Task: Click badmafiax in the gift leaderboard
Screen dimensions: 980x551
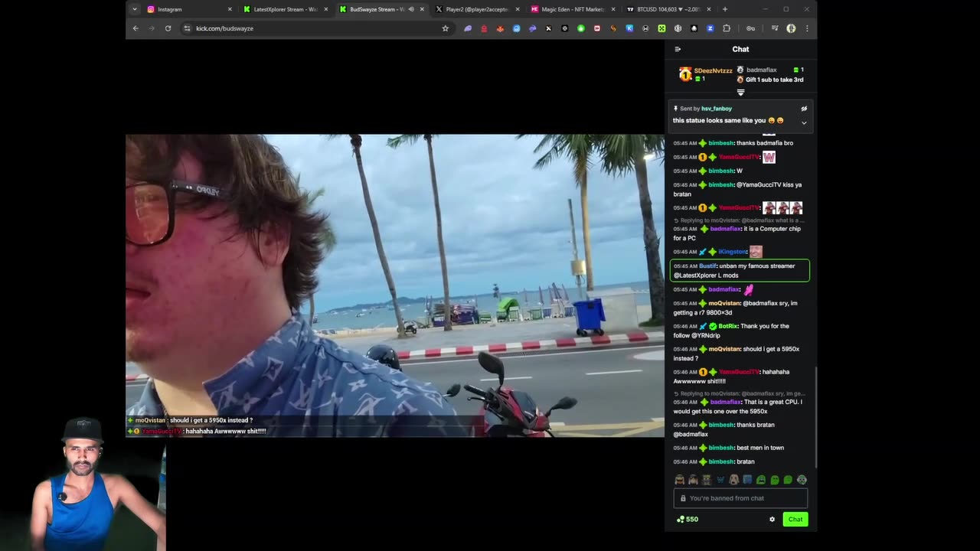Action: [761, 70]
